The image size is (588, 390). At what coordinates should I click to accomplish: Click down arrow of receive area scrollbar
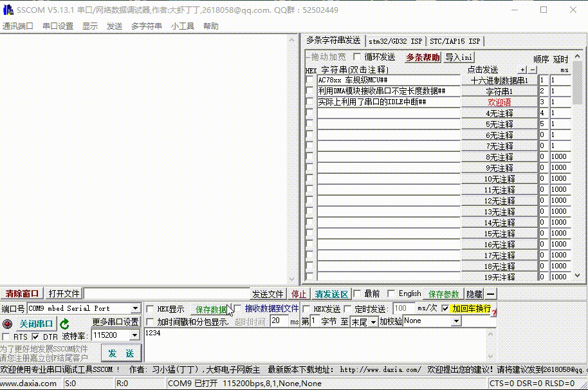click(292, 279)
